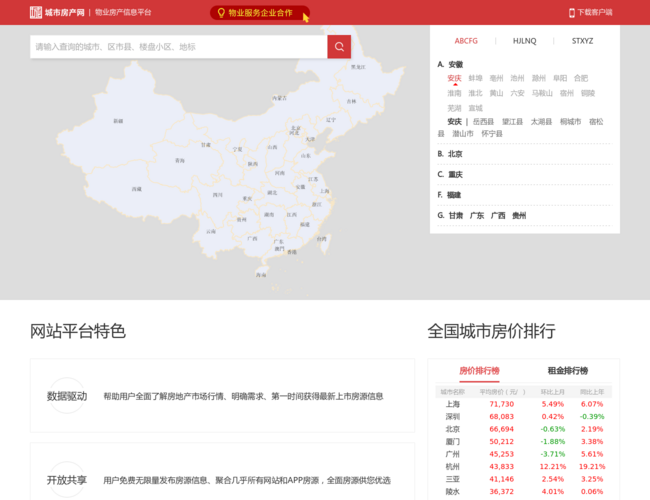Click the 城市房产网 site logo icon
This screenshot has width=650, height=500.
(36, 12)
